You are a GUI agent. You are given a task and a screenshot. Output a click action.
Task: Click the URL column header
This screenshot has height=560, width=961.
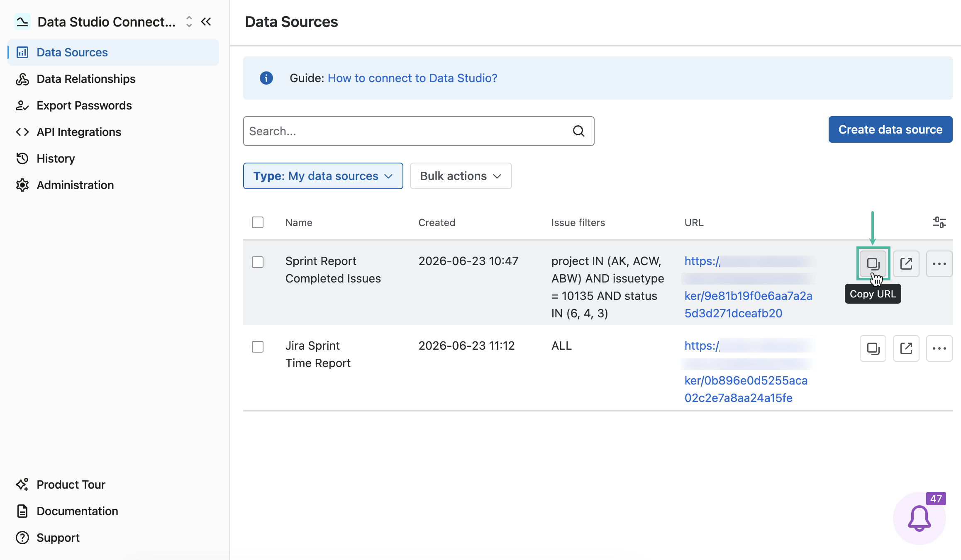point(694,222)
